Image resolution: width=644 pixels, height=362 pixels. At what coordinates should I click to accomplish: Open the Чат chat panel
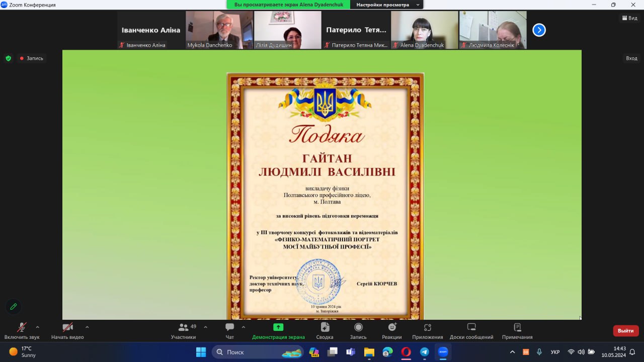230,330
